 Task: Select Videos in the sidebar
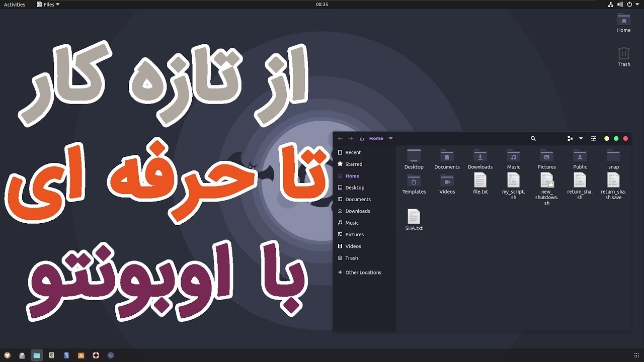pos(365,246)
